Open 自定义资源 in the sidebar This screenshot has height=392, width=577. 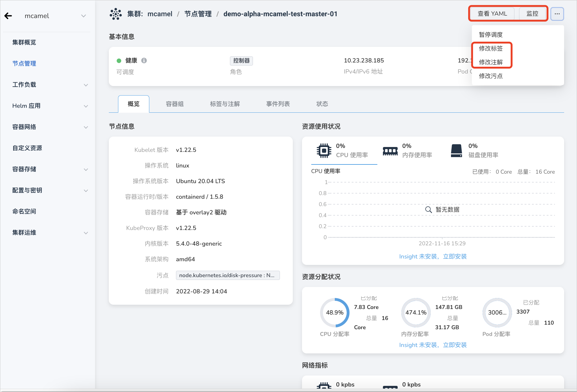click(x=27, y=148)
